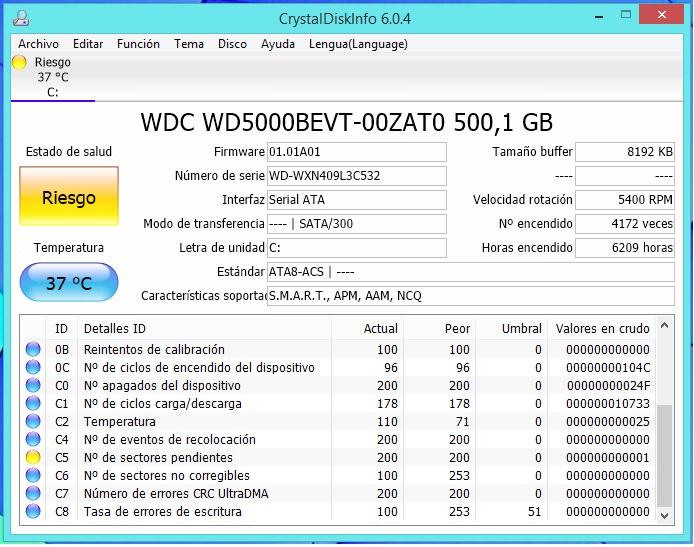Open the Ayuda menu
This screenshot has width=694, height=547.
point(278,44)
